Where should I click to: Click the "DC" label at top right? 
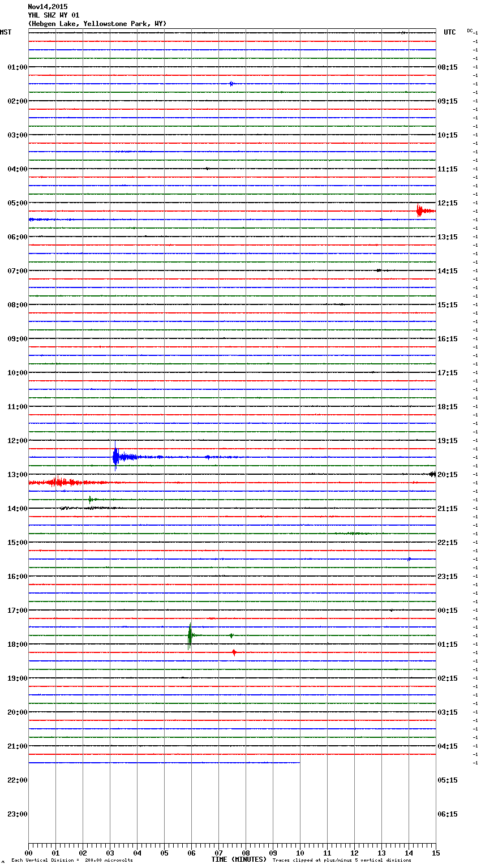tap(470, 31)
